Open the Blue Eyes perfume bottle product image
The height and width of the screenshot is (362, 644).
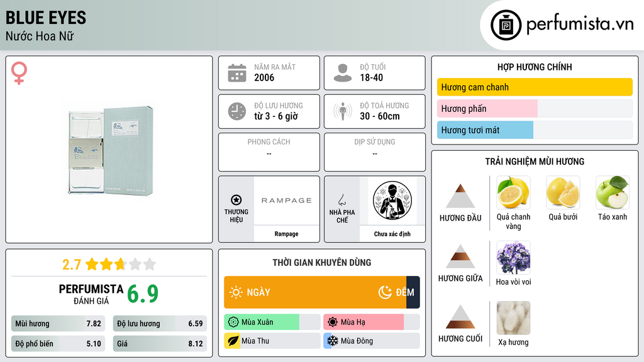[110, 151]
